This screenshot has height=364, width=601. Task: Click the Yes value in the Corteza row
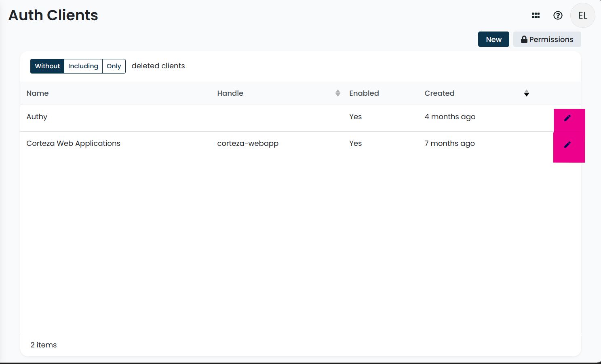356,143
